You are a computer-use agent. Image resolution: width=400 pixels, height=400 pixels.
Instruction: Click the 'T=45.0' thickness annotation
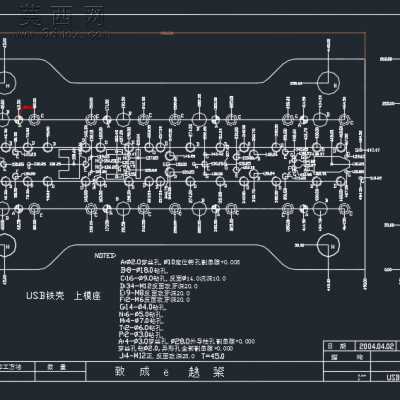(x=213, y=356)
